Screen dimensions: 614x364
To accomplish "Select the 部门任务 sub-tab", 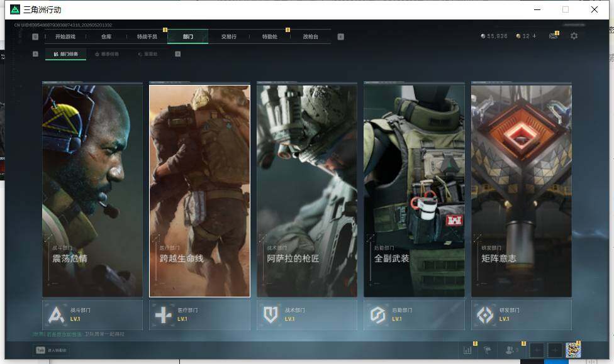I will click(x=66, y=54).
